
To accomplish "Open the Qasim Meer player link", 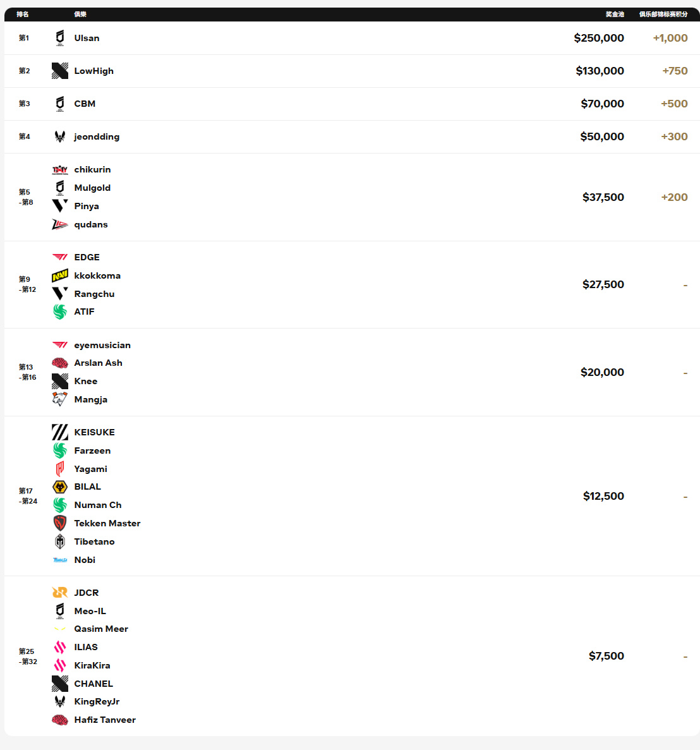I will click(101, 629).
